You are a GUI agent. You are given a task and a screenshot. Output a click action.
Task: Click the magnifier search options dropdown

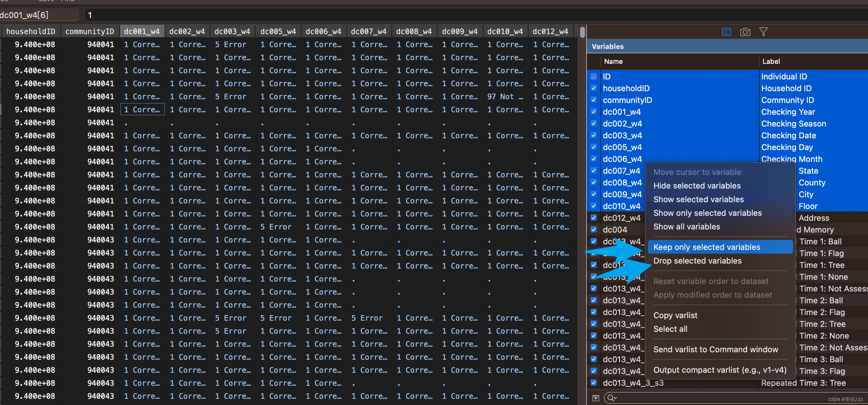pos(611,398)
